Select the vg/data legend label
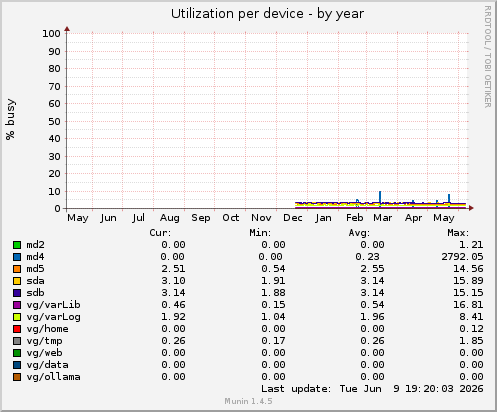 pos(47,365)
